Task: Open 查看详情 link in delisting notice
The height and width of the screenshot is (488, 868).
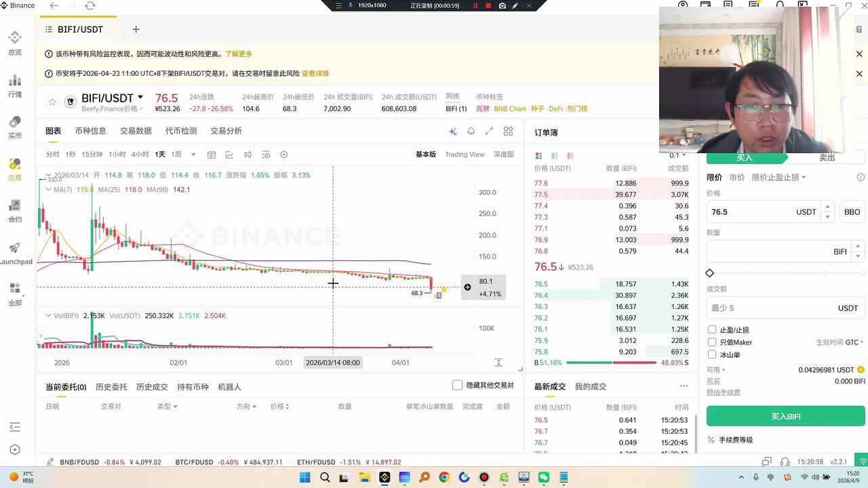Action: pyautogui.click(x=315, y=73)
